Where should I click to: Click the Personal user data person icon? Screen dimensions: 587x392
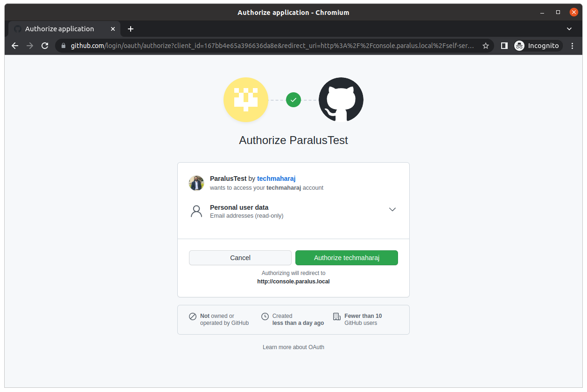[x=196, y=211]
